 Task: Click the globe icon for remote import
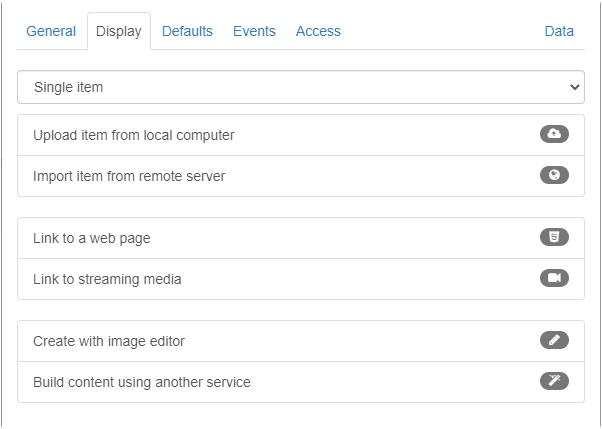pos(554,175)
